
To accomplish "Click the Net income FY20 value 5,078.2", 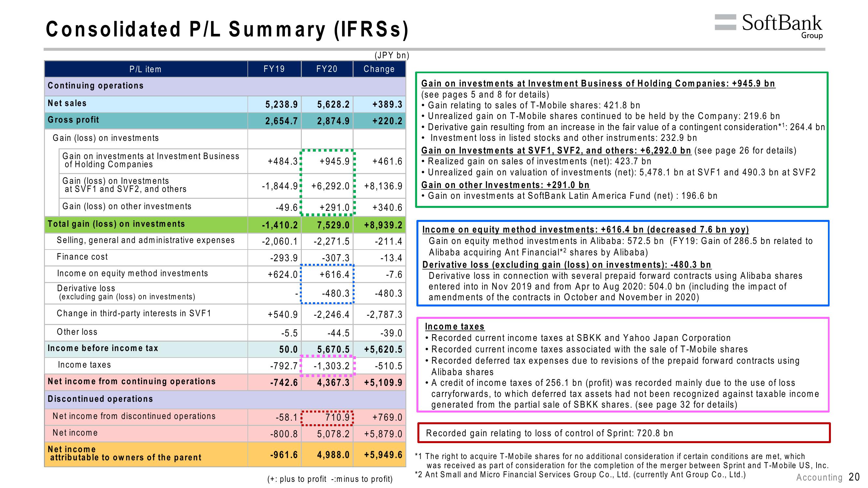I will point(333,434).
